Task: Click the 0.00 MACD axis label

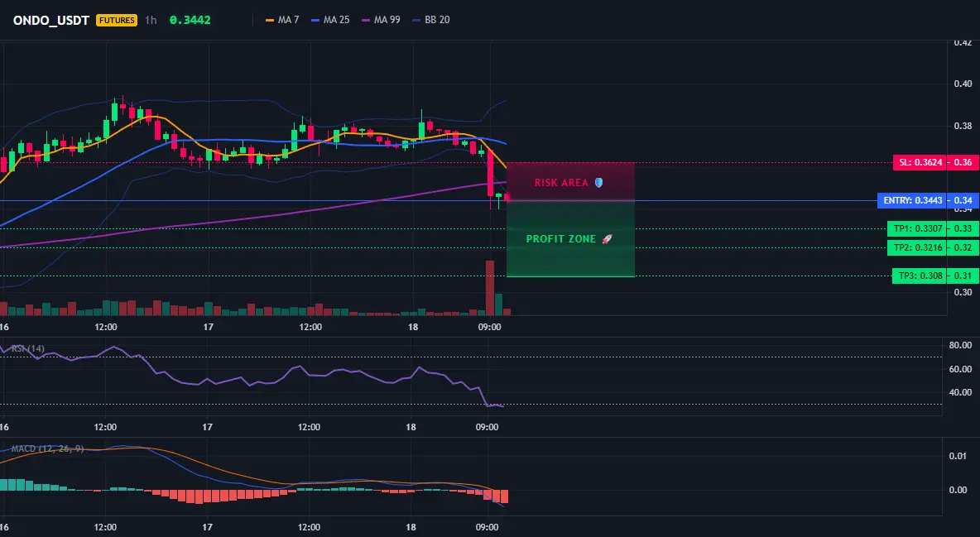Action: (x=958, y=490)
